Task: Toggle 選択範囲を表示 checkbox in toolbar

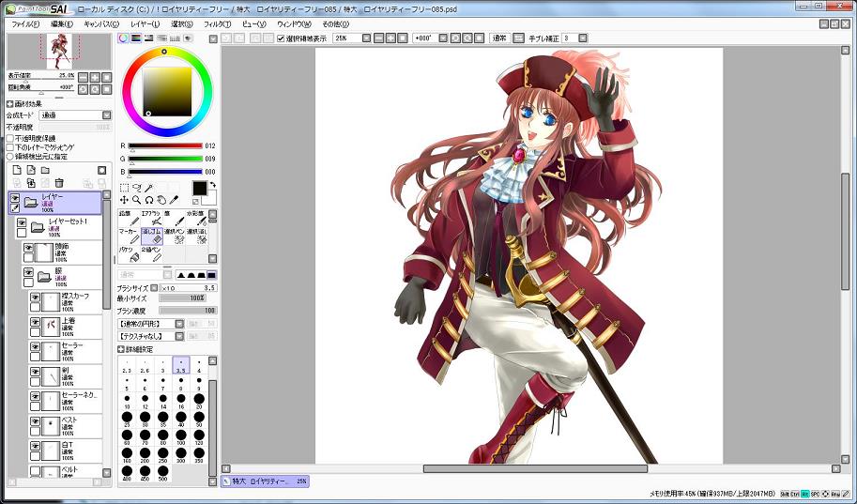Action: click(281, 38)
